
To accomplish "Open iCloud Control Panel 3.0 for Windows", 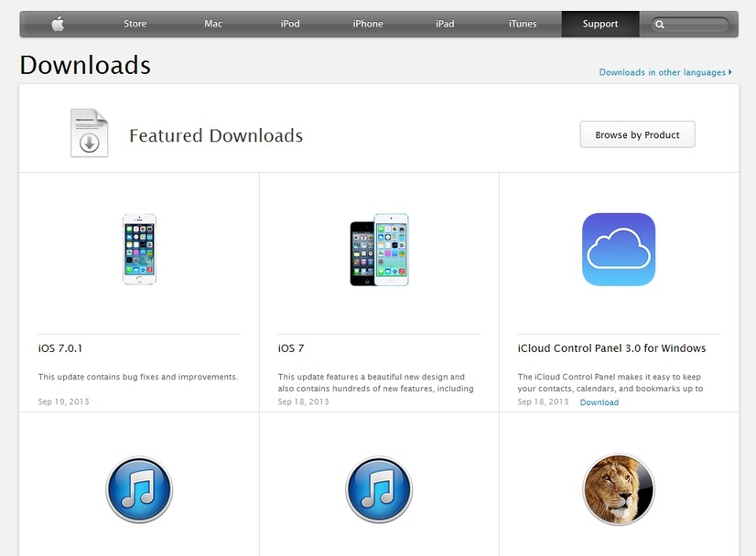I will click(x=611, y=348).
